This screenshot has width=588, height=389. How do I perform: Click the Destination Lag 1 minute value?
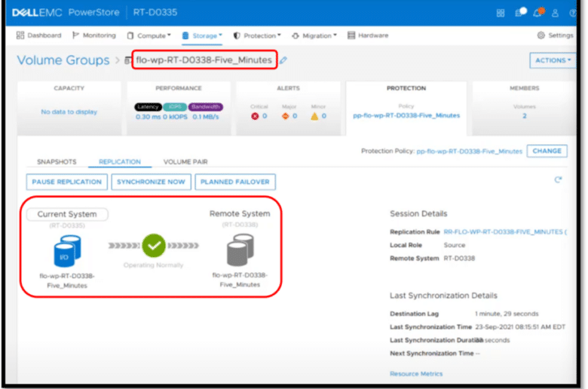coord(507,314)
